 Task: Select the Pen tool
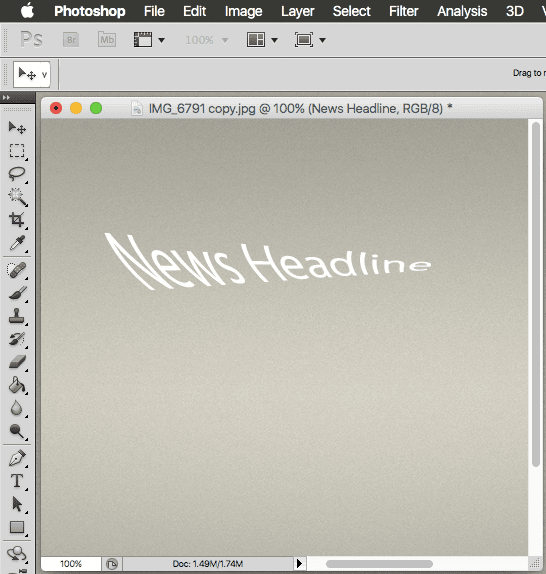tap(17, 458)
